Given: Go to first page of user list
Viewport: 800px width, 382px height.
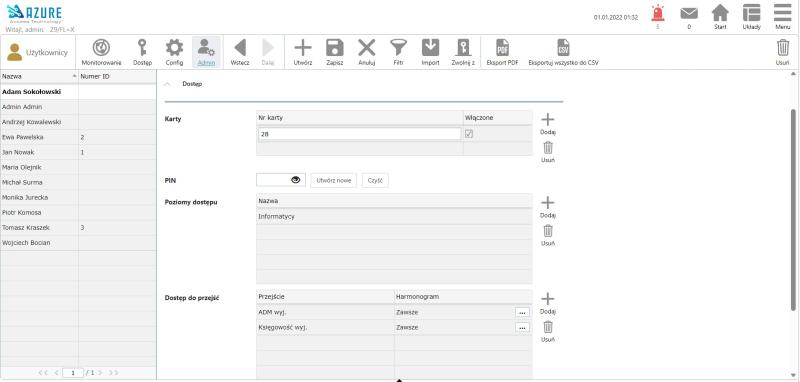Looking at the screenshot, I should pyautogui.click(x=43, y=373).
